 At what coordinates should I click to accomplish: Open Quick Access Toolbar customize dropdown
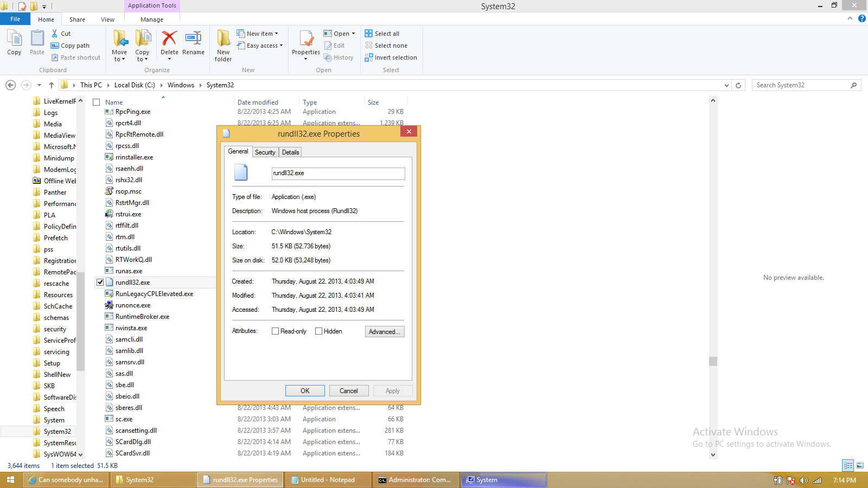pos(44,7)
